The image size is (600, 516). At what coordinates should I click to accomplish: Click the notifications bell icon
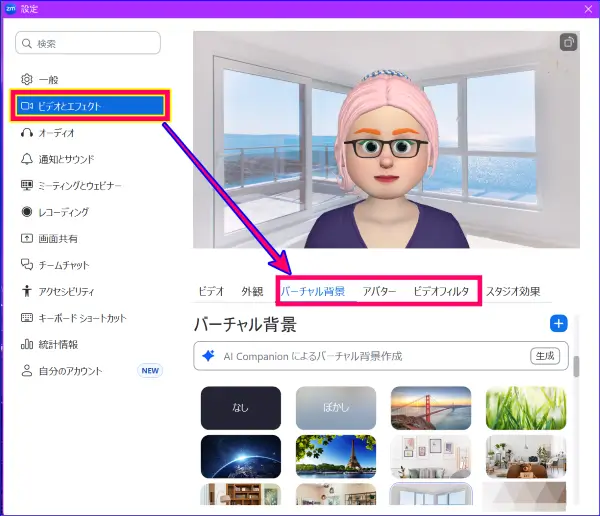26,159
